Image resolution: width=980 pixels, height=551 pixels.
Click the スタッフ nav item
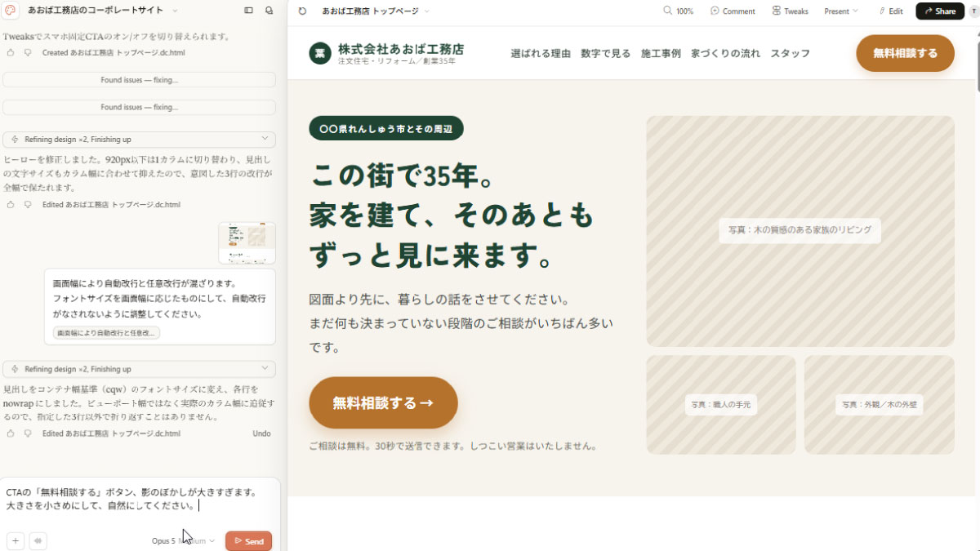(x=791, y=54)
